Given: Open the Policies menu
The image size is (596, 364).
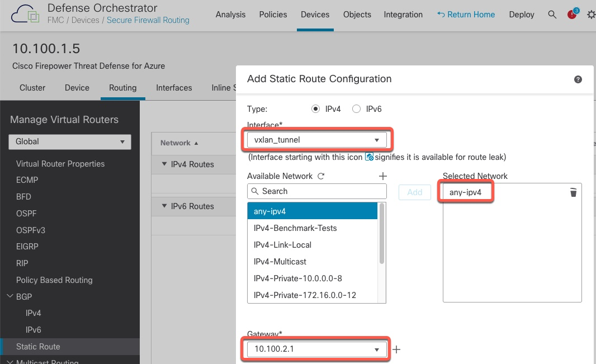Looking at the screenshot, I should point(273,15).
